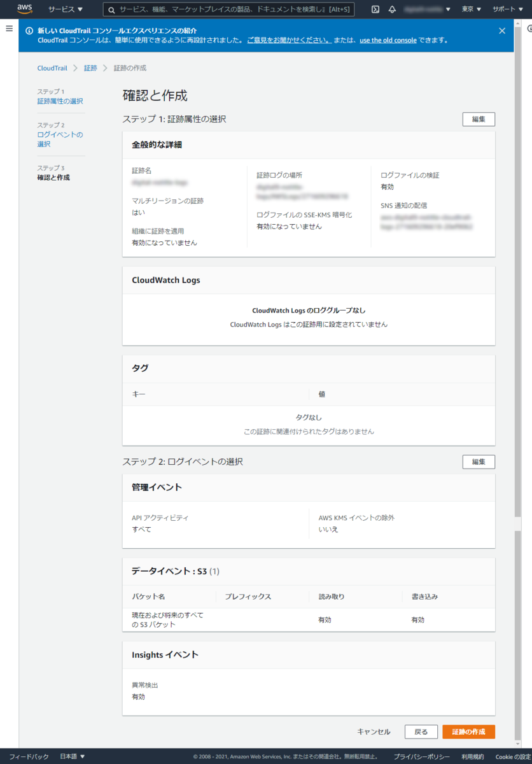Click the SNS 通知の配信 label
Image resolution: width=532 pixels, height=764 pixels.
coord(403,205)
